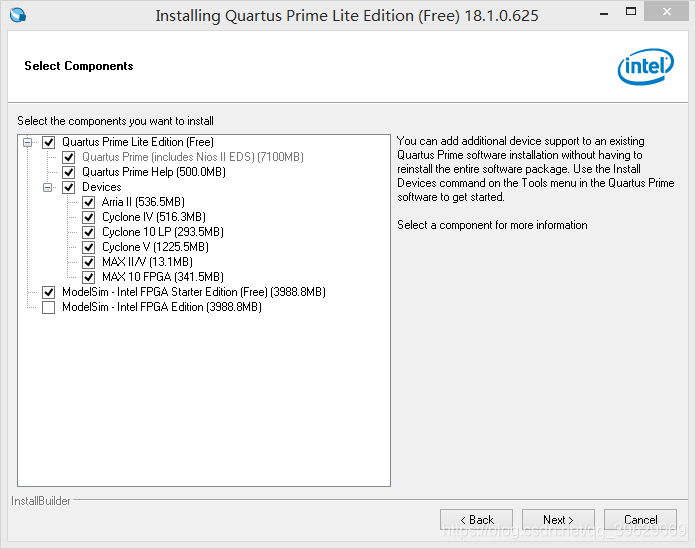Go back with the Back button

[476, 520]
